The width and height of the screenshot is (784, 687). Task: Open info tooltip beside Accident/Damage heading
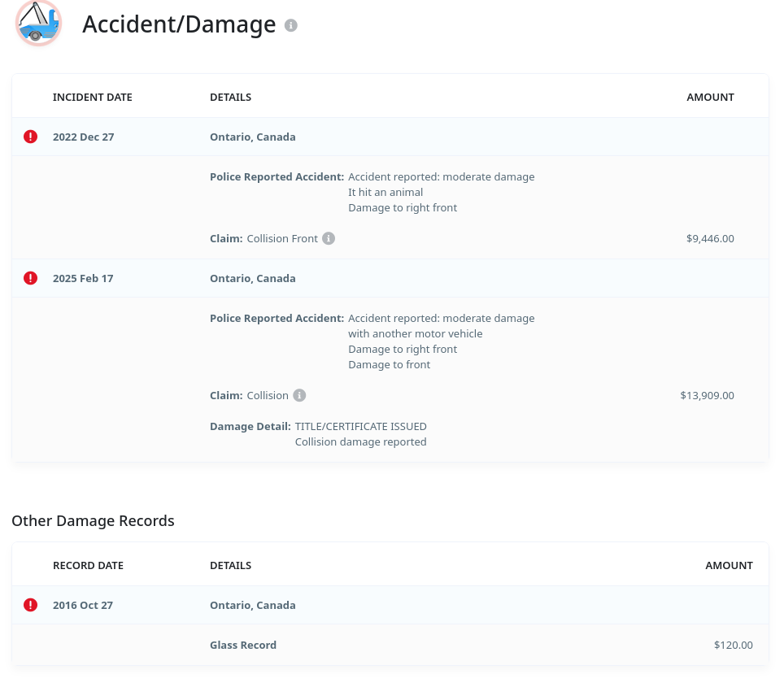(291, 25)
